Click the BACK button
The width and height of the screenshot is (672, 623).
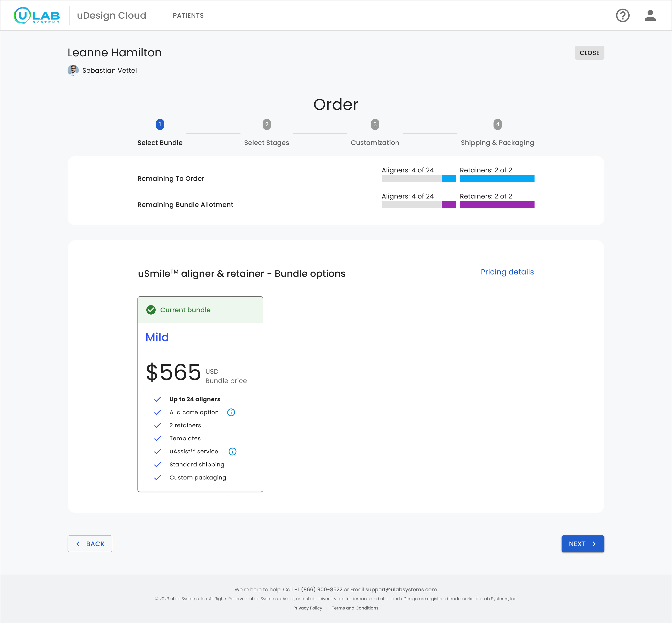coord(90,544)
